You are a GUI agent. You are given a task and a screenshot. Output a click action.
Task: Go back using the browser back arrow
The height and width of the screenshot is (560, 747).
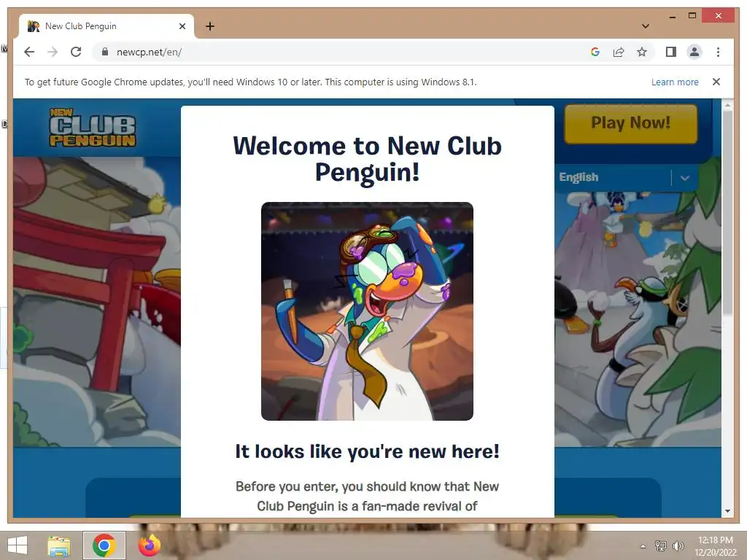pyautogui.click(x=29, y=52)
